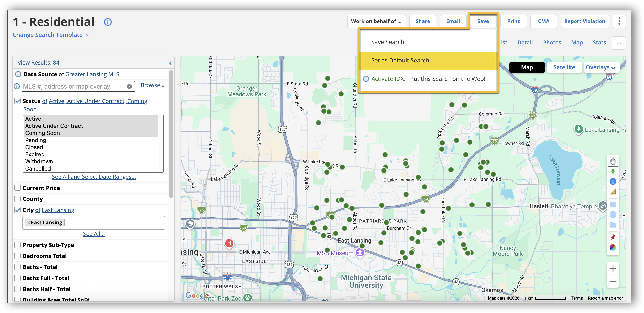Screen dimensions: 644x313
Task: Choose the triangle ruler measure tool
Action: tap(613, 192)
